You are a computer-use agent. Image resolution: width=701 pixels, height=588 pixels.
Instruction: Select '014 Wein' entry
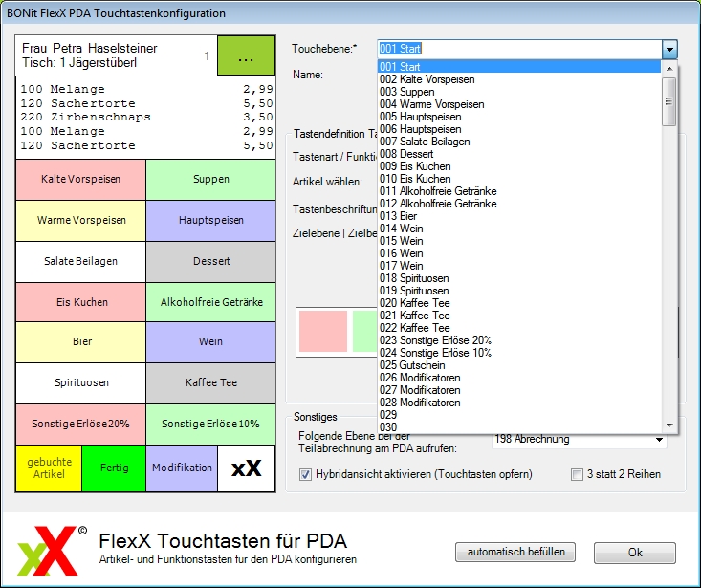518,229
